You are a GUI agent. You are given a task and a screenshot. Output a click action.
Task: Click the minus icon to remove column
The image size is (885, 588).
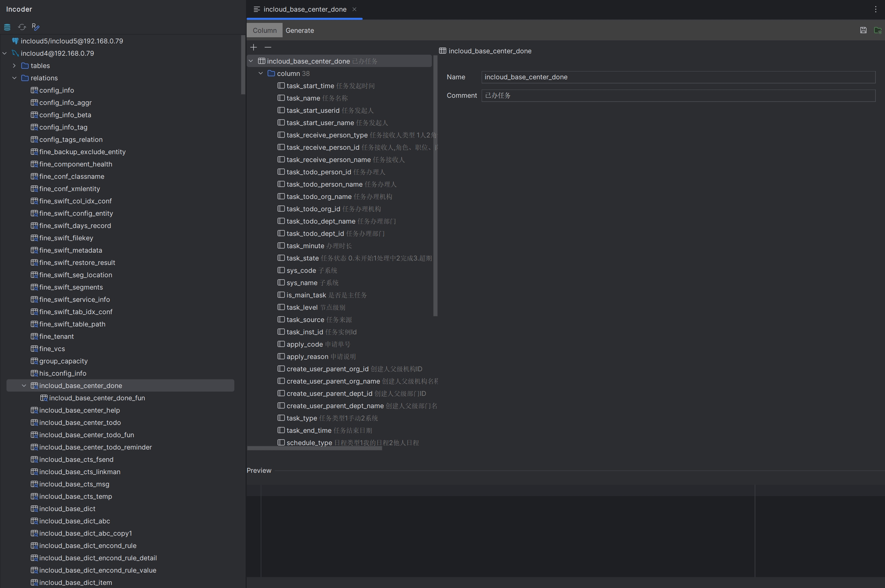pos(268,47)
